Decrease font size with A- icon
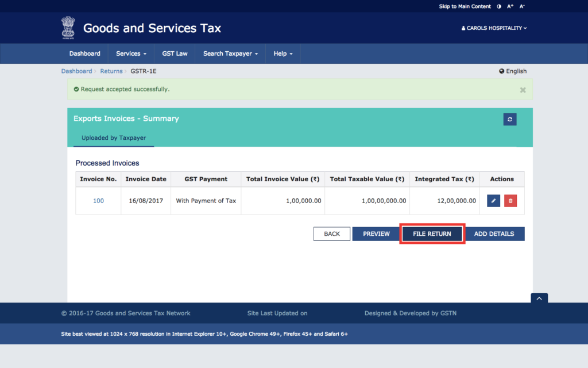 click(x=521, y=6)
